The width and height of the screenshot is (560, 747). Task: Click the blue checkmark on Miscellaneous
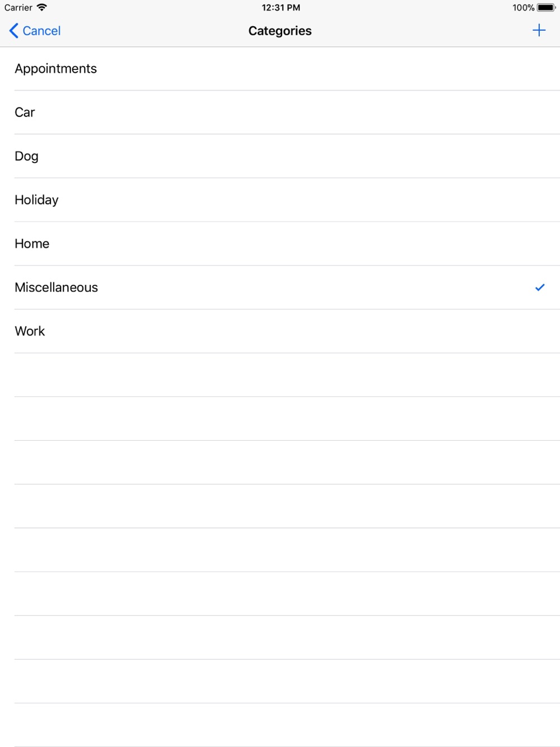click(540, 287)
